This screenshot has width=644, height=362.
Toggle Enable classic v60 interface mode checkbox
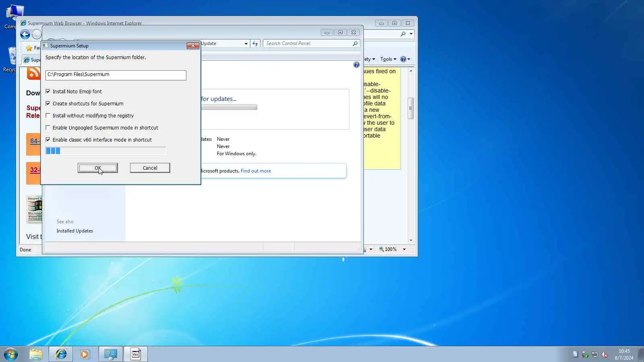[48, 140]
